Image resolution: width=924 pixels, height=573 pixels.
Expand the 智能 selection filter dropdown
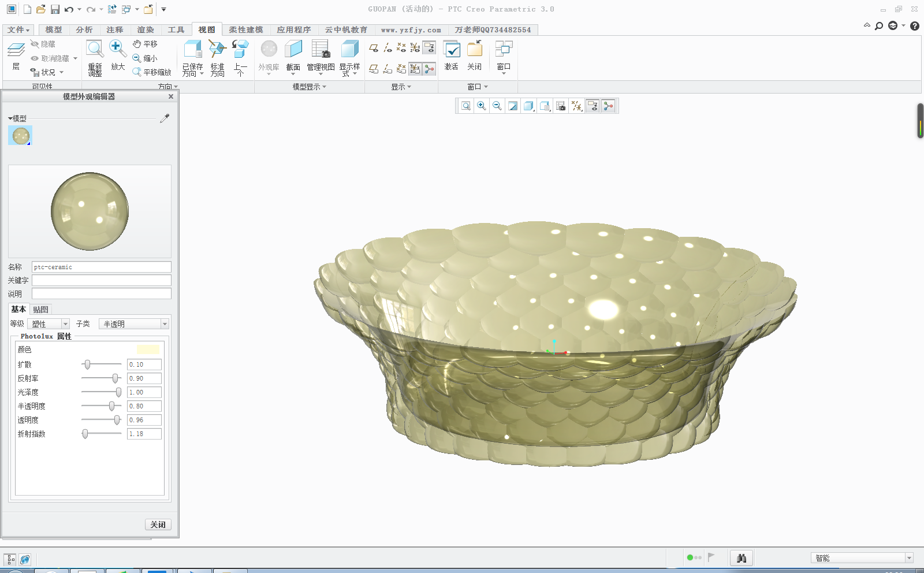click(909, 558)
